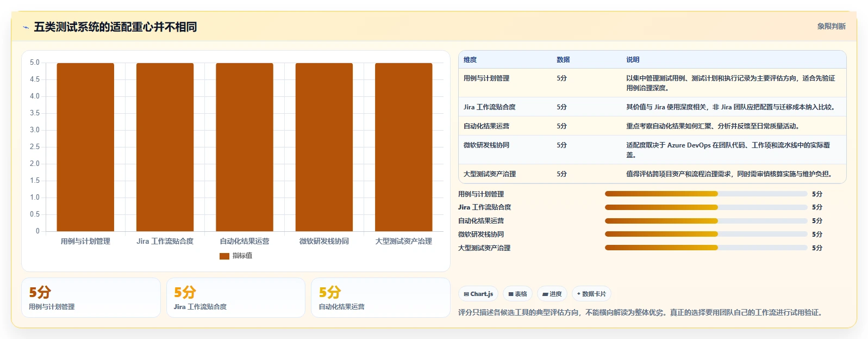
Task: Click the progress bar for 自动化结果运营
Action: click(x=706, y=221)
